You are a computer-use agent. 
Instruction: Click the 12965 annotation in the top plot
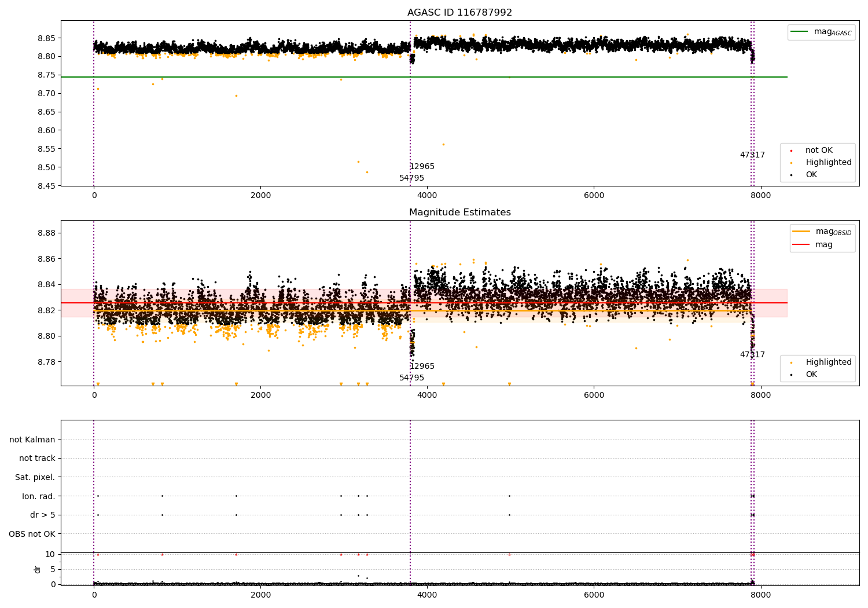pos(422,166)
